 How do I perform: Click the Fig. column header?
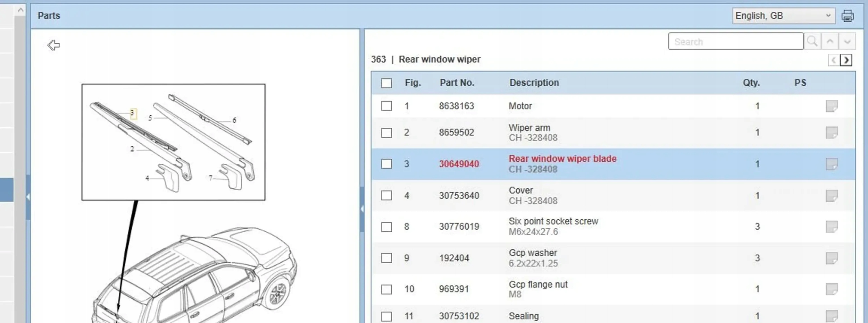click(413, 83)
